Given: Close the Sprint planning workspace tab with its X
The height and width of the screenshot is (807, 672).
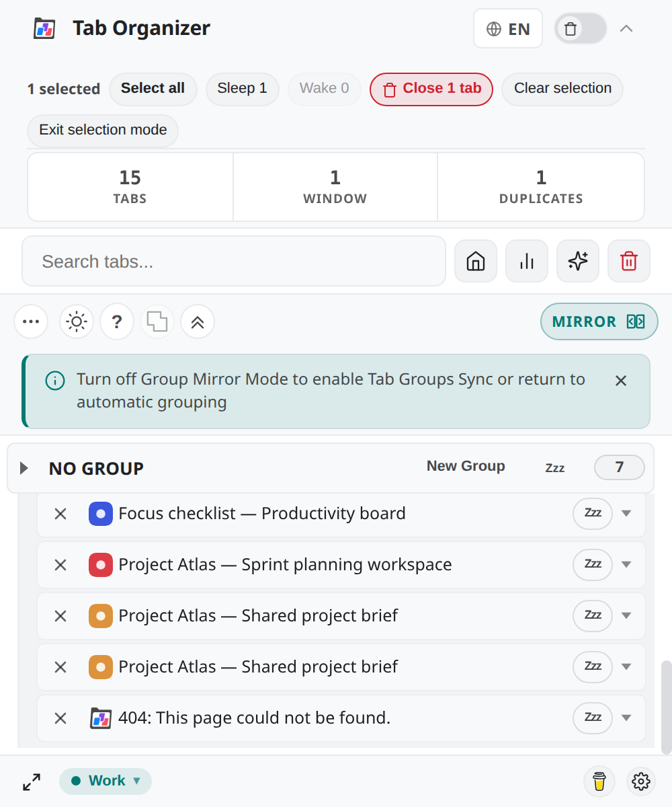Looking at the screenshot, I should [x=60, y=565].
